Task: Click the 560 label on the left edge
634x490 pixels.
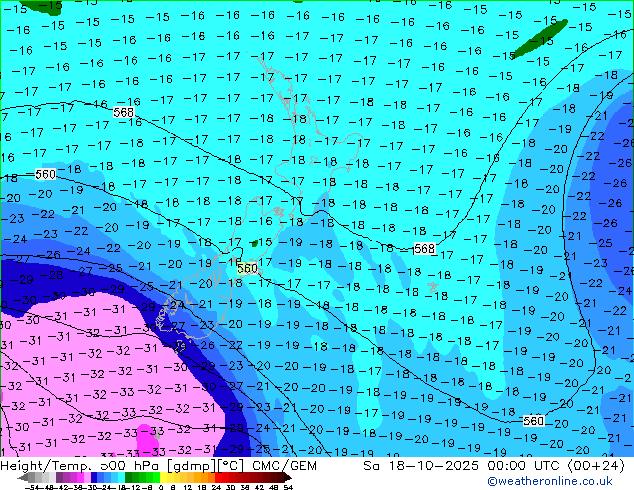Action: point(45,174)
